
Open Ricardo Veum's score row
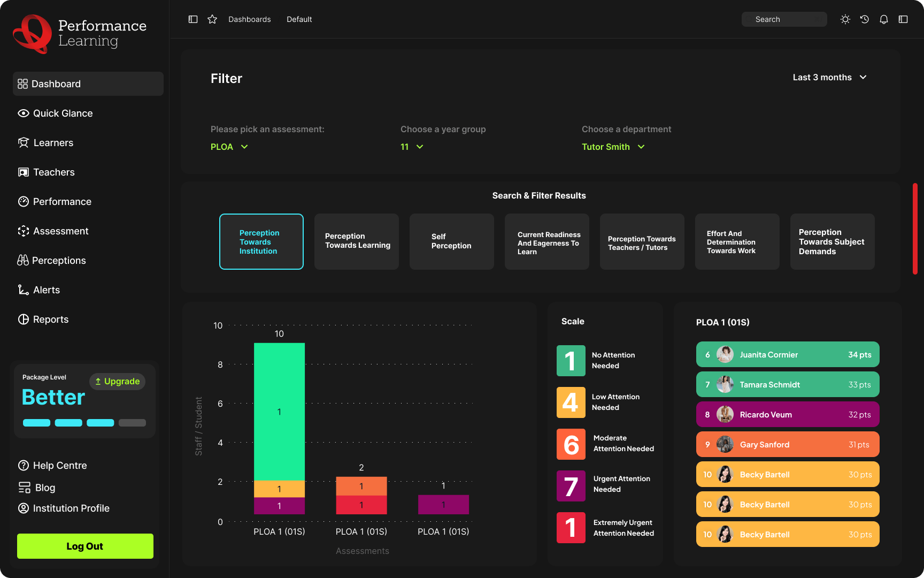(x=788, y=414)
